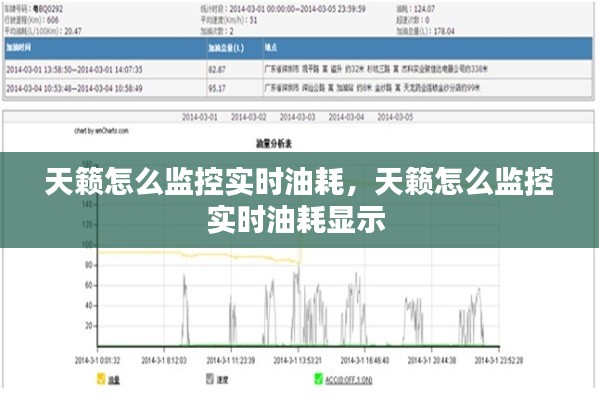
Task: Select the 2014-03-04 10:53:48 refuel time cell
Action: click(74, 89)
